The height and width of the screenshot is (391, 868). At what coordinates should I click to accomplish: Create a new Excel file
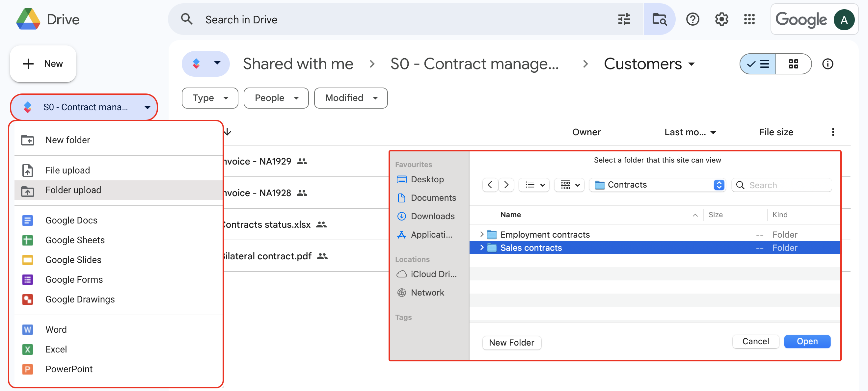(x=118, y=349)
